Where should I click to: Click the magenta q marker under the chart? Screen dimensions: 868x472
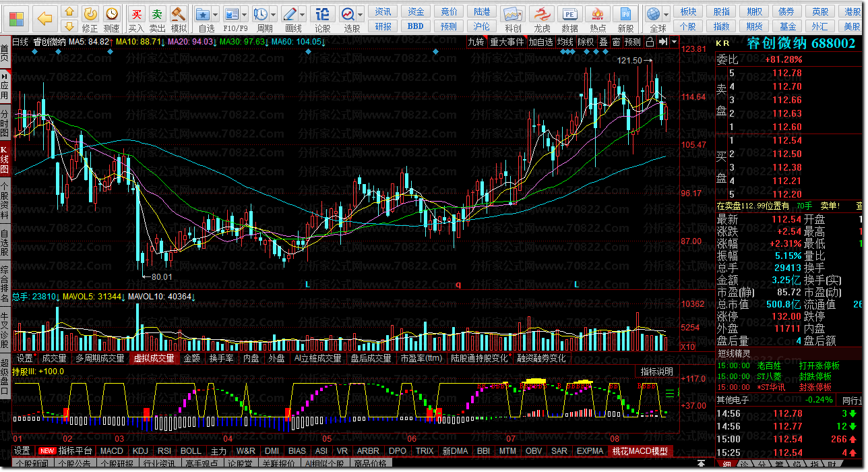(x=458, y=285)
